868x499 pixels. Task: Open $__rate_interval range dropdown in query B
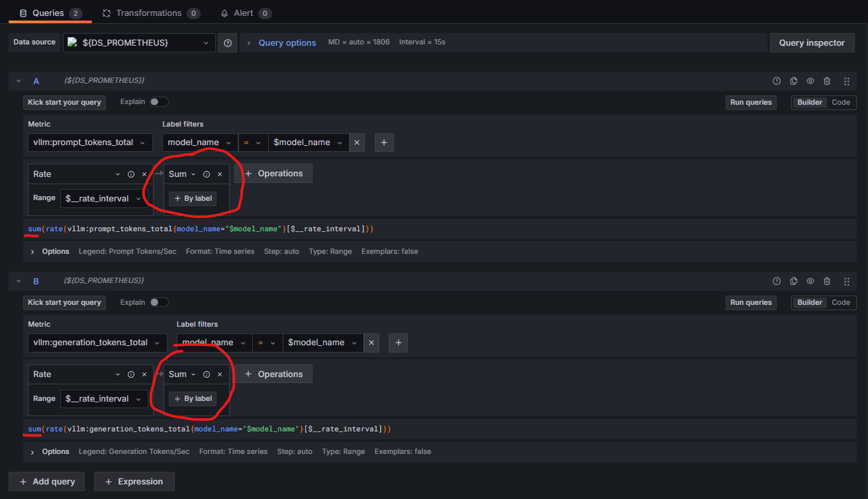point(103,398)
